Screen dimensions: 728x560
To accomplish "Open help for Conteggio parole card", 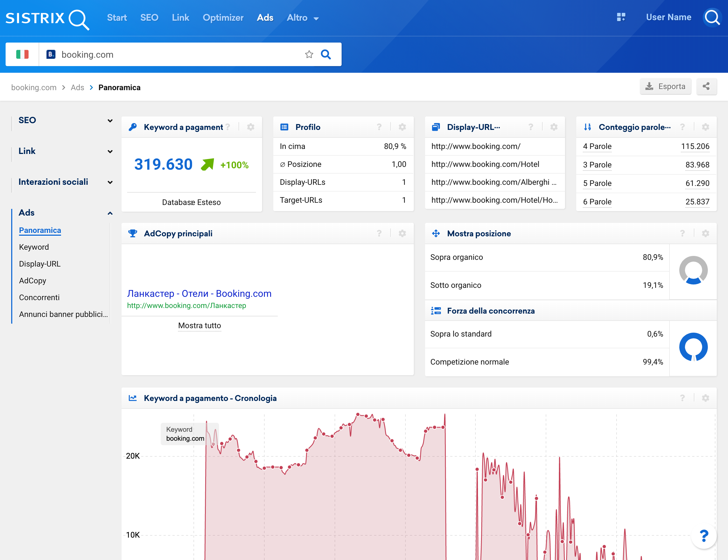I will point(682,127).
